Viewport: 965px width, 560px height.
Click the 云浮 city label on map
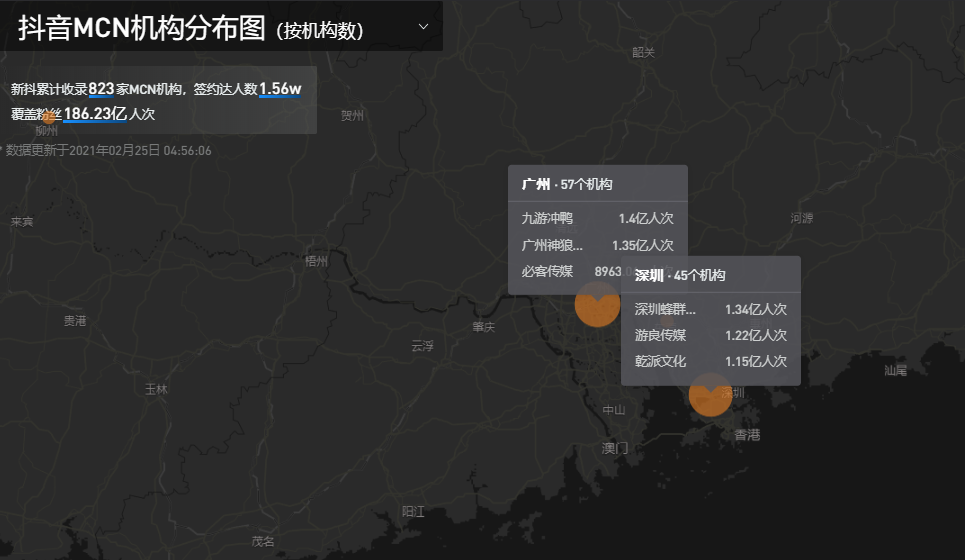pyautogui.click(x=422, y=346)
